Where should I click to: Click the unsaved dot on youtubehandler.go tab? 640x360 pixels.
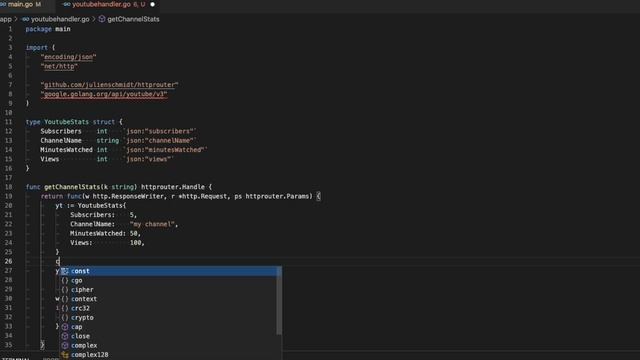(x=153, y=4)
